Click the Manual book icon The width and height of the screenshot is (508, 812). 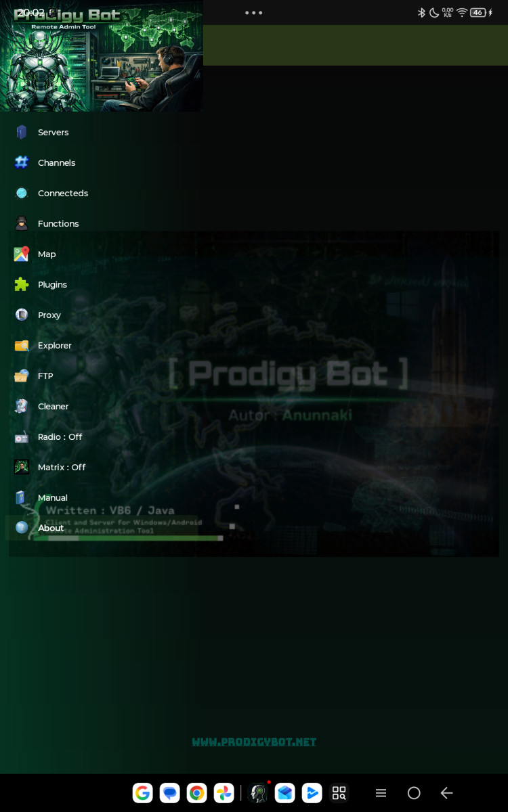tap(22, 497)
